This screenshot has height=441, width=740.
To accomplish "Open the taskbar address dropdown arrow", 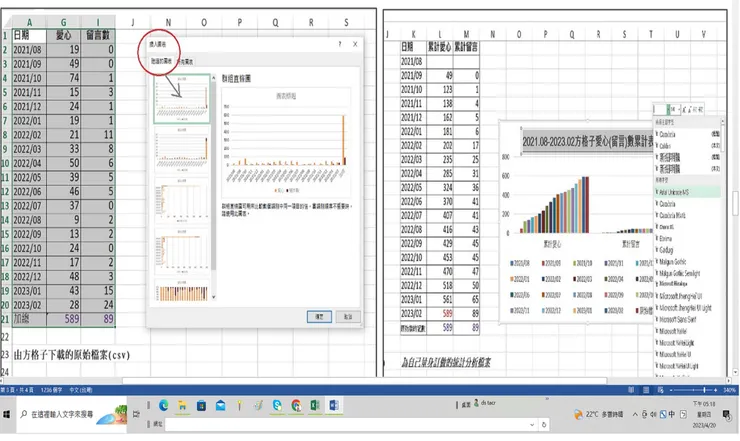I will tap(532, 424).
